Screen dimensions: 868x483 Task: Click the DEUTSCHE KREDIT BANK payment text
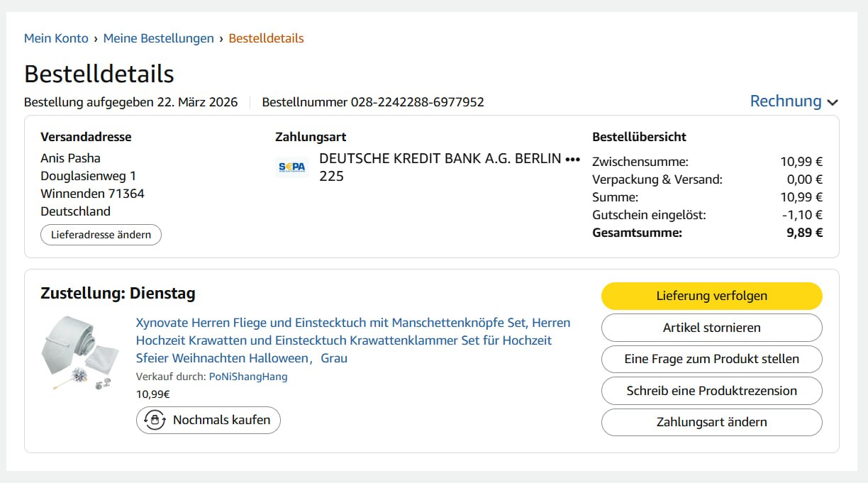coord(440,159)
